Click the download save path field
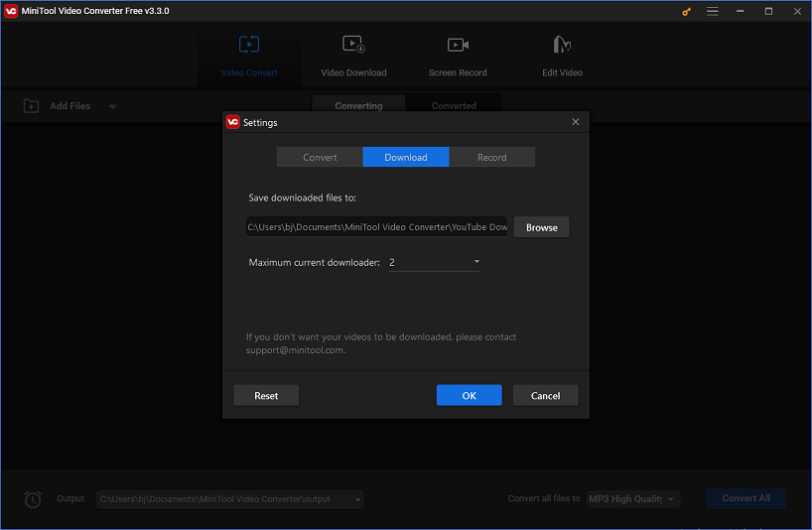 tap(376, 226)
